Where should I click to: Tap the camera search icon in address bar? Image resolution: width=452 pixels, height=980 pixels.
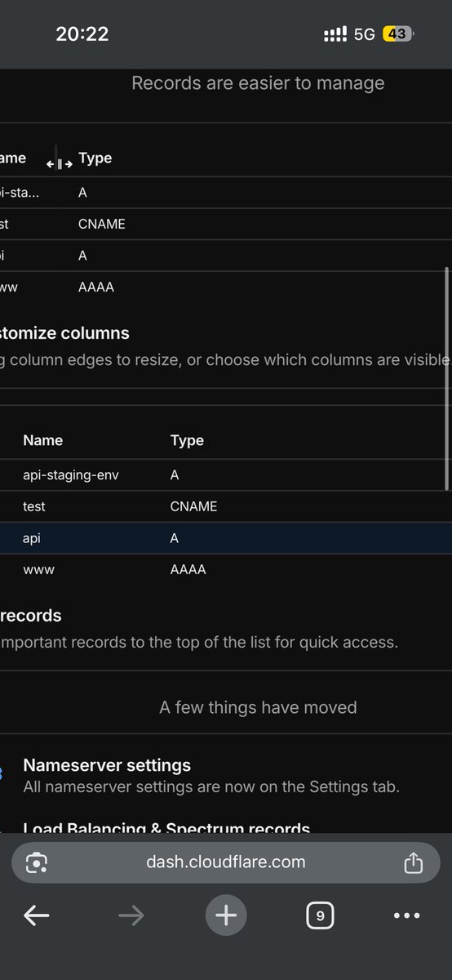37,862
